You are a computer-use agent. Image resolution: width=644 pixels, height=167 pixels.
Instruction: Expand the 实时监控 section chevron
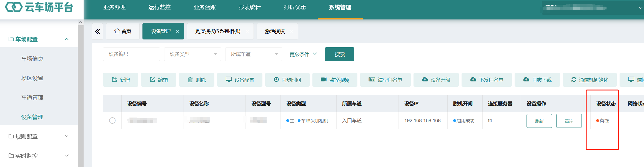(x=67, y=155)
